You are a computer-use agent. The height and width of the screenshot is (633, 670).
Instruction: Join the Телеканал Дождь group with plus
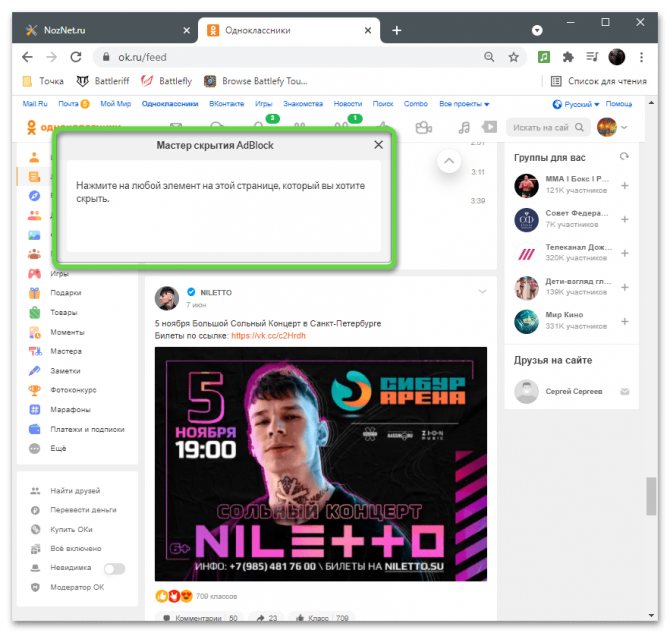coord(625,253)
